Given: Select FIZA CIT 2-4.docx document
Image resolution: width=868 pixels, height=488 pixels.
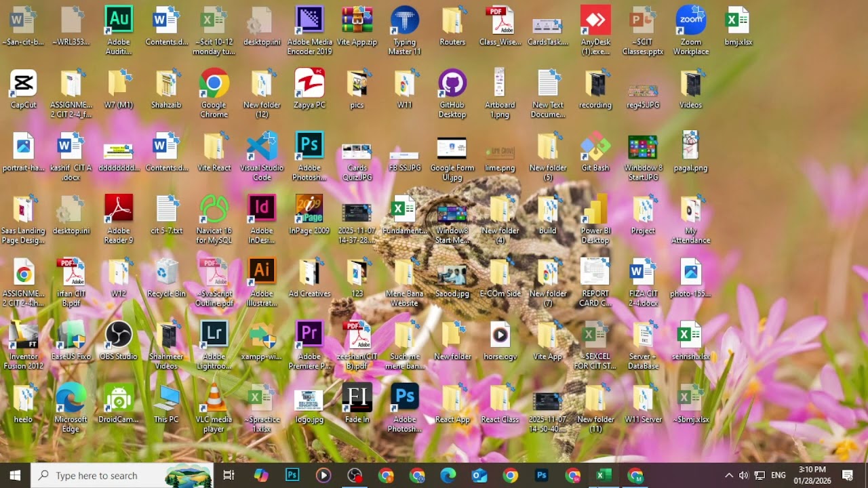Looking at the screenshot, I should click(x=643, y=282).
